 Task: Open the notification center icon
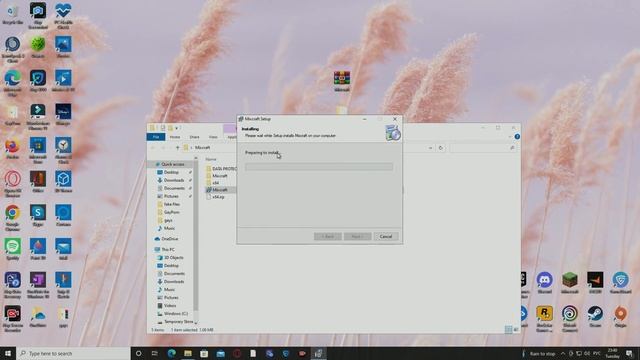[629, 353]
